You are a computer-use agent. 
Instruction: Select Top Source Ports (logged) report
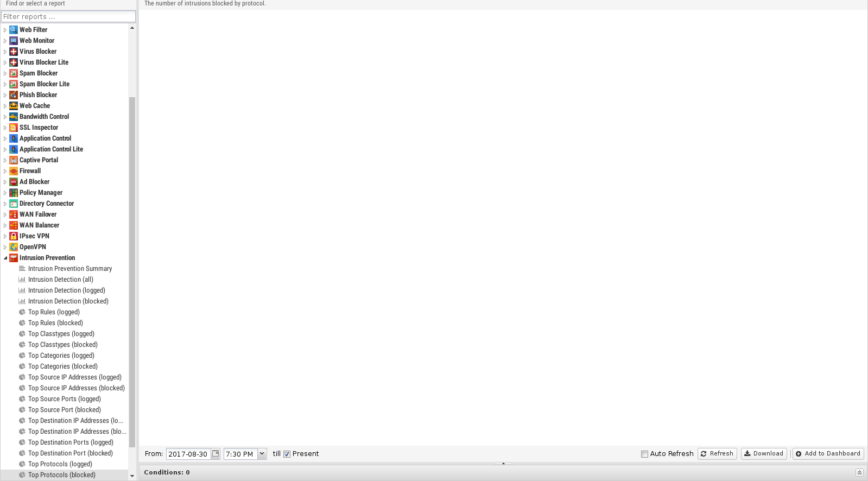[65, 399]
